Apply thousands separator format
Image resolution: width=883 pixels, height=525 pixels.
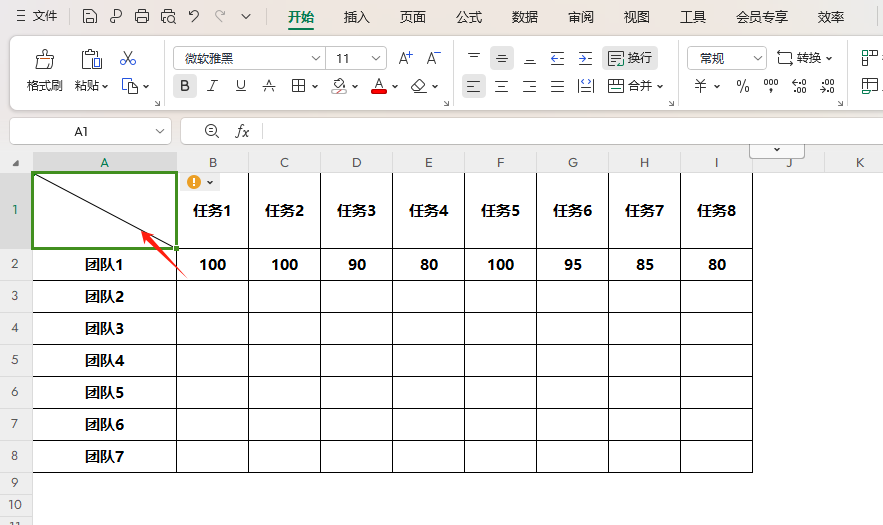click(x=770, y=86)
